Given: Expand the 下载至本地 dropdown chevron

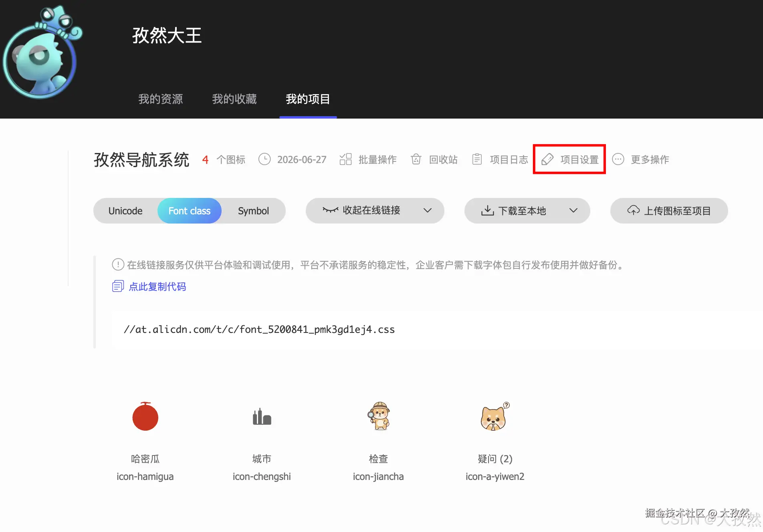Looking at the screenshot, I should [573, 210].
